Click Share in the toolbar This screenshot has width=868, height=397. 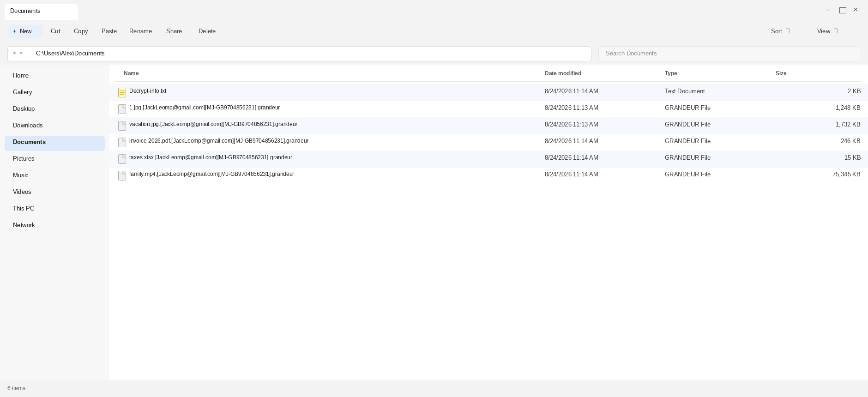pos(174,31)
